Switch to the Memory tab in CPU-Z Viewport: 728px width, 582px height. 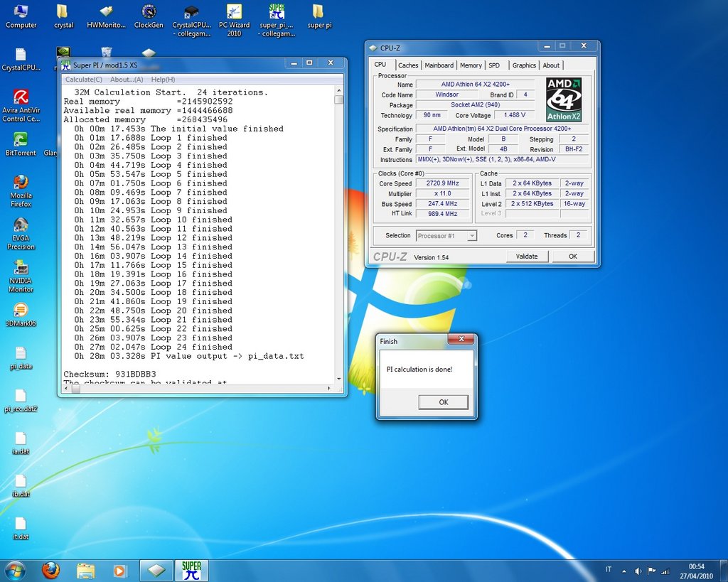[x=471, y=65]
